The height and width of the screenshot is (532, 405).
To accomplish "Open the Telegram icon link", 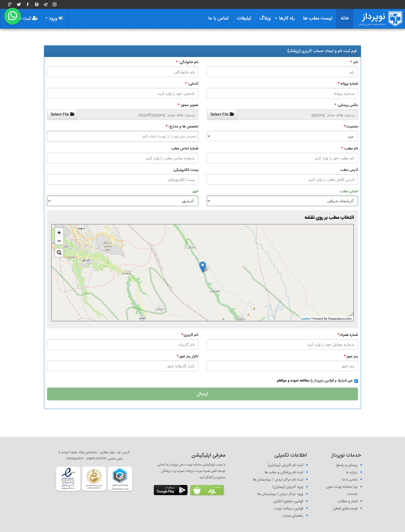I will [46, 4].
